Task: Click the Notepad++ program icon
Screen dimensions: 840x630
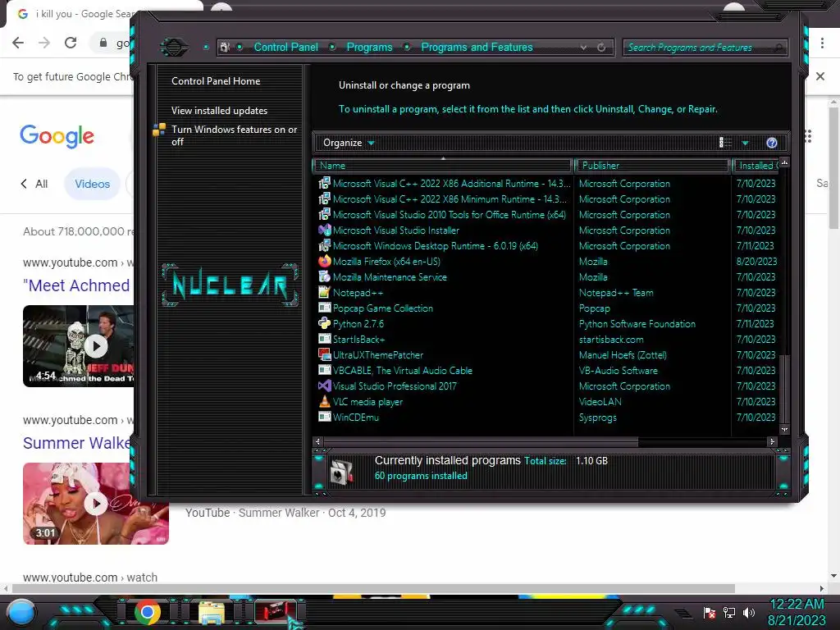Action: pyautogui.click(x=324, y=293)
